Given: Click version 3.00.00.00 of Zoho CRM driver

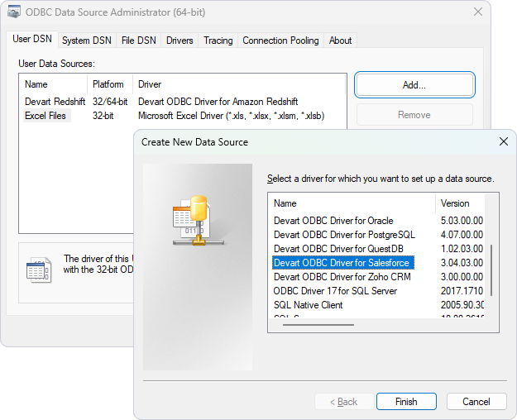Looking at the screenshot, I should tap(462, 277).
